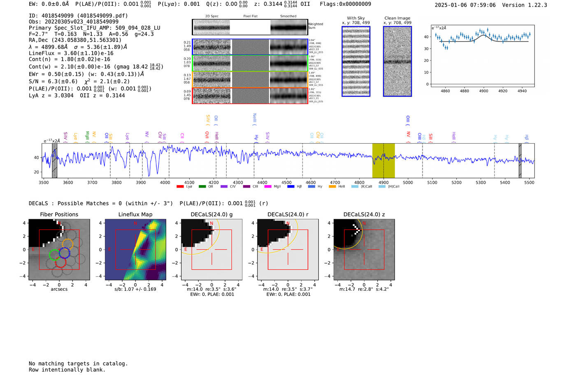Click the green OII legend swatch
Image resolution: width=576 pixels, height=392 pixels.
pos(202,187)
